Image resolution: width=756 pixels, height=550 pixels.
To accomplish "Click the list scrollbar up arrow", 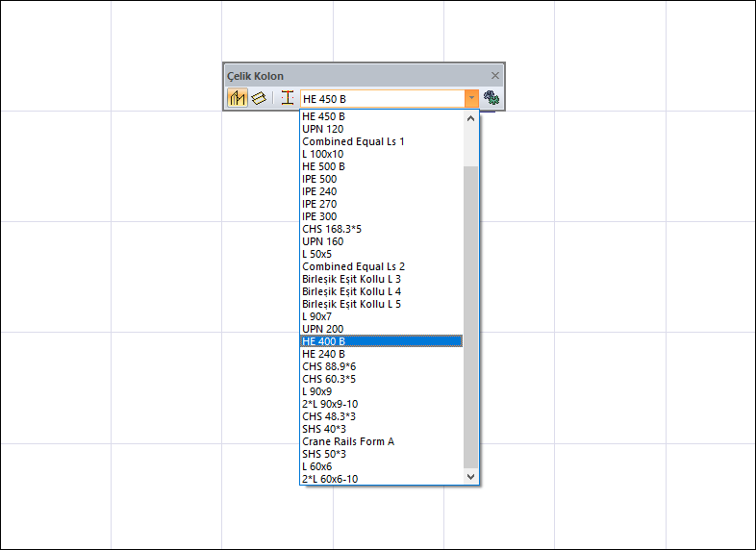I will [x=471, y=118].
